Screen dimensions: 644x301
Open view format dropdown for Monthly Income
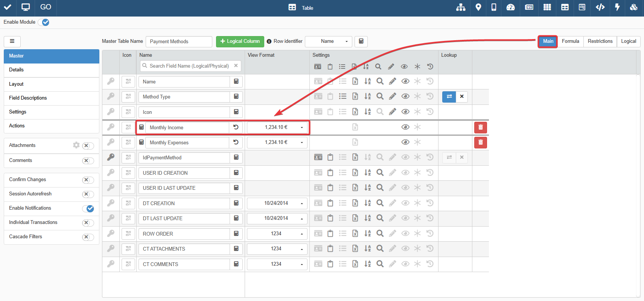[277, 127]
